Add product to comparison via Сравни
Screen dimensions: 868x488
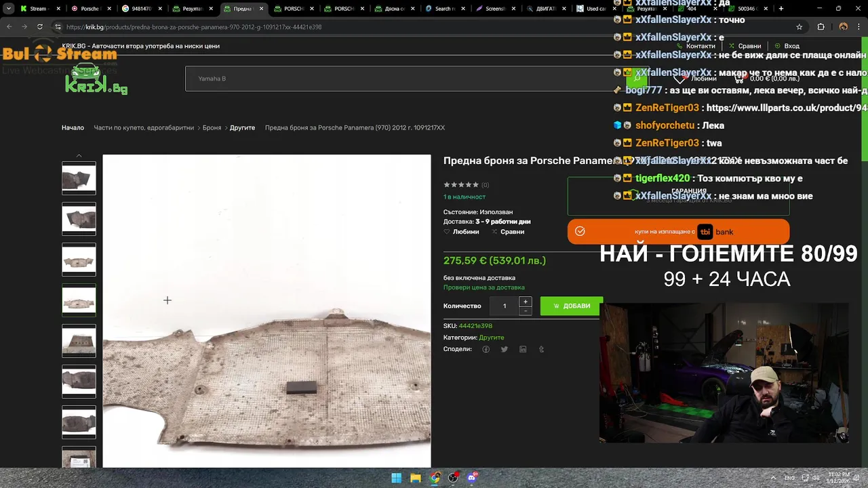(x=507, y=232)
